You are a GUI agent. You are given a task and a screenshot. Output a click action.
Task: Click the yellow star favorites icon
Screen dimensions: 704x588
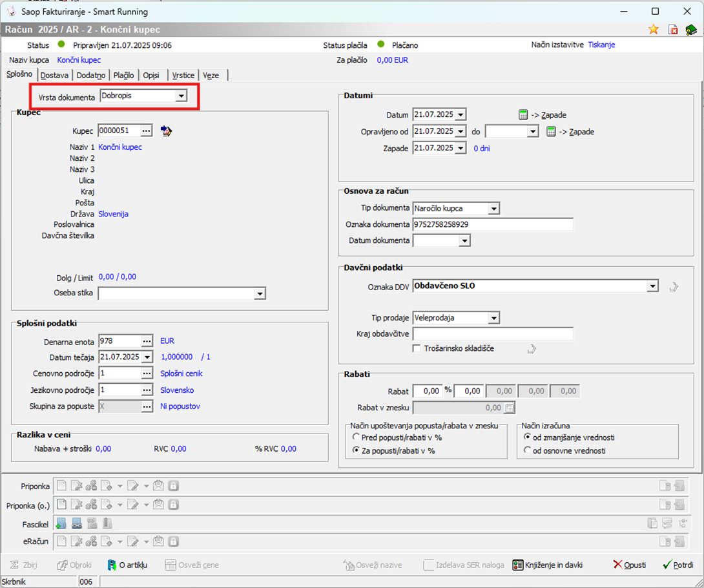coord(653,30)
